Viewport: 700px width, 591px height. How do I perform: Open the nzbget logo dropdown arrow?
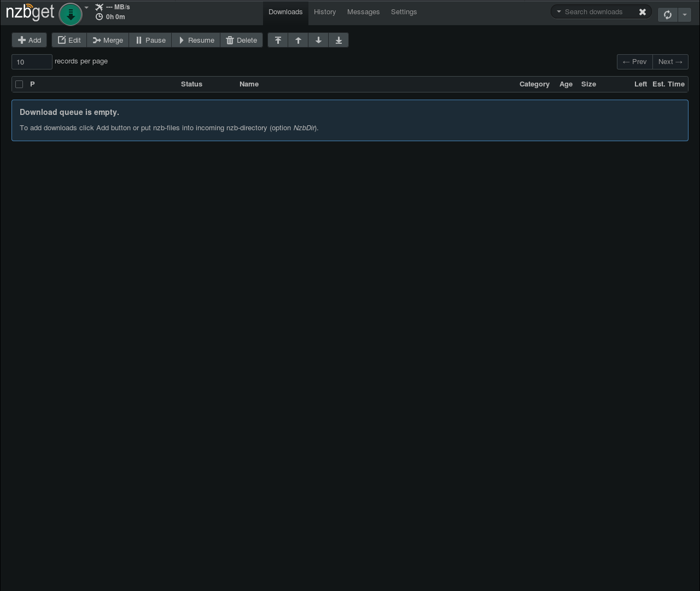86,8
